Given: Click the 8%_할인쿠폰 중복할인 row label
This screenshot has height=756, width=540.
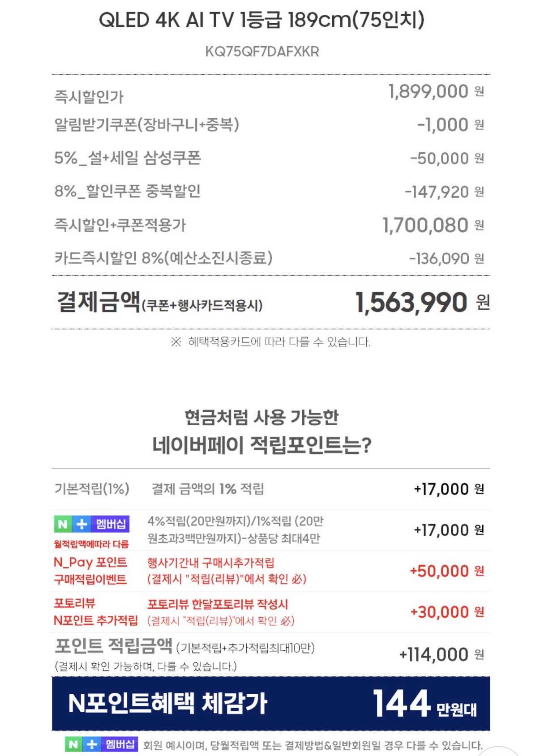Looking at the screenshot, I should [127, 192].
